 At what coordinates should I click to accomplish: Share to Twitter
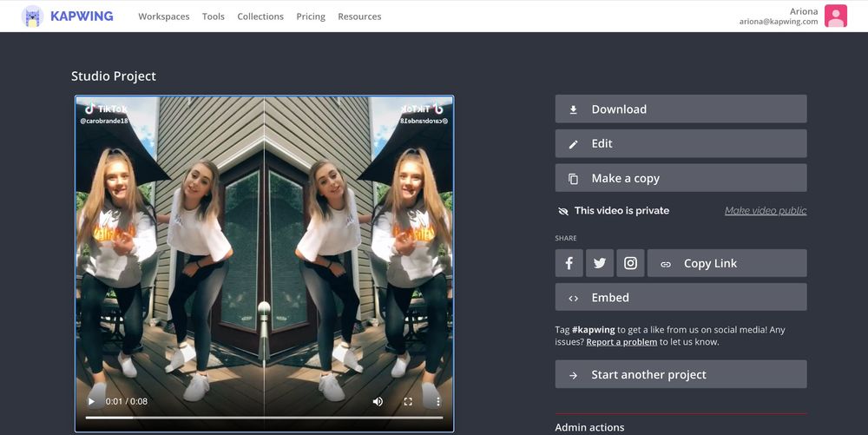[x=600, y=263]
